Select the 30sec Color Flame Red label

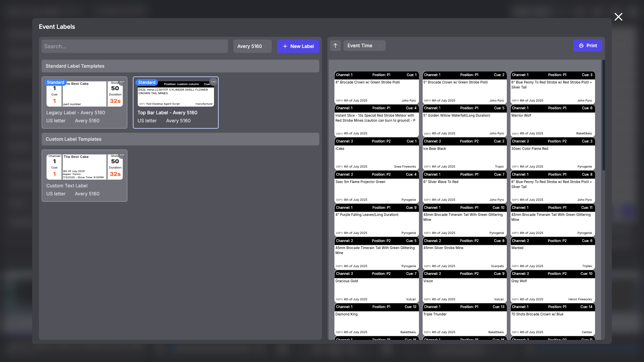(552, 154)
